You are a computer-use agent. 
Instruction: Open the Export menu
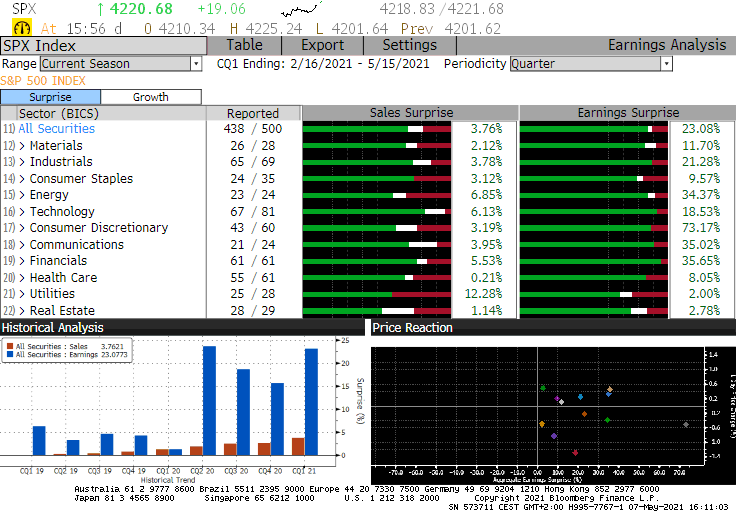pos(322,45)
